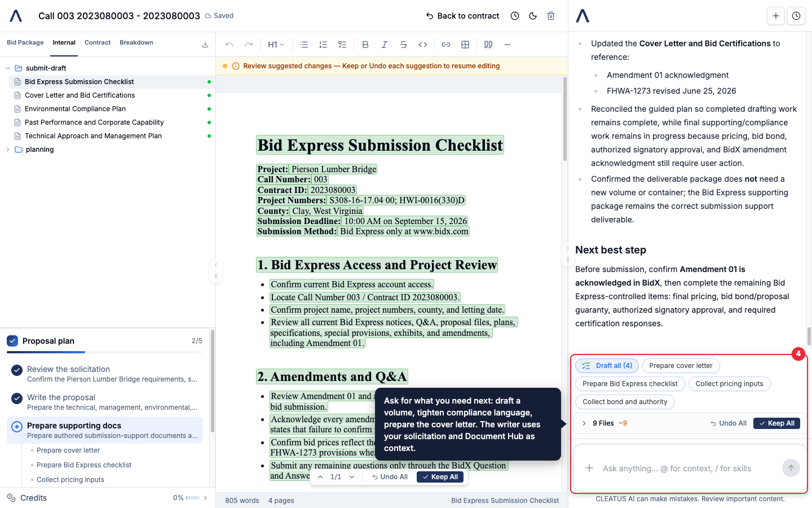
Task: Collapse the submit-draft folder
Action: point(8,68)
